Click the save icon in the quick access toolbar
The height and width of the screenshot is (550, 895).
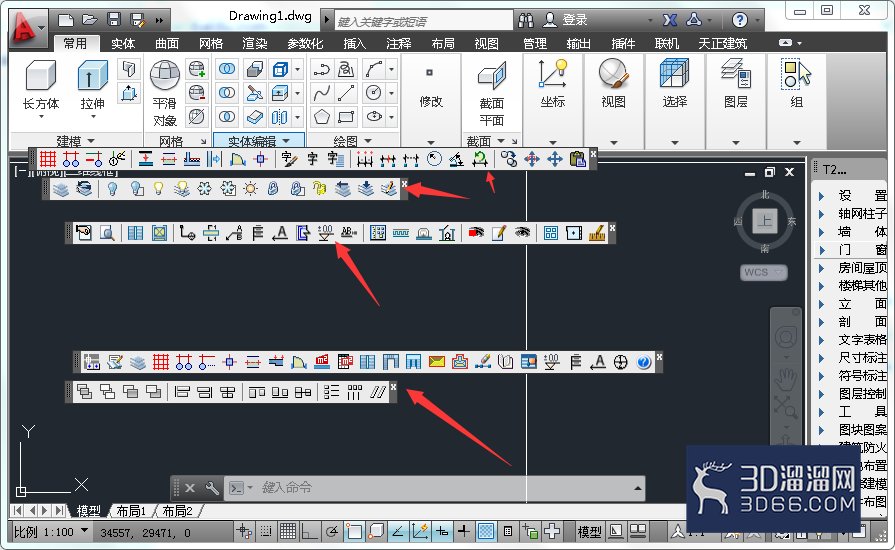(x=114, y=19)
